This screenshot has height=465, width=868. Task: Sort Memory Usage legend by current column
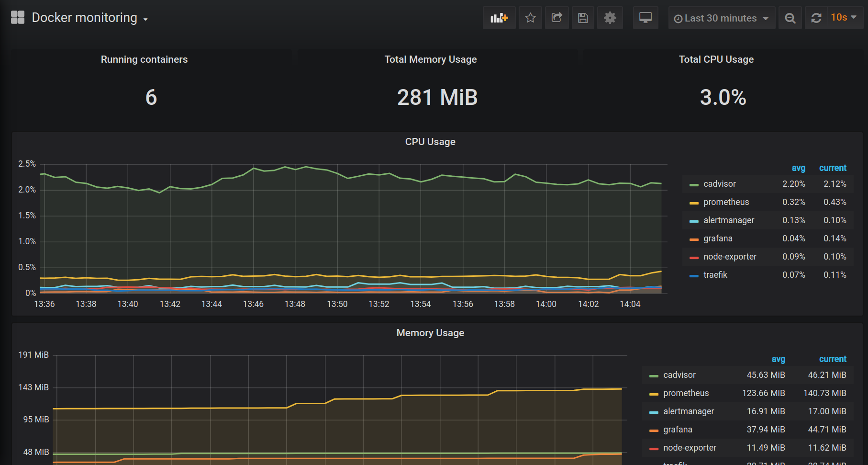[x=833, y=359]
